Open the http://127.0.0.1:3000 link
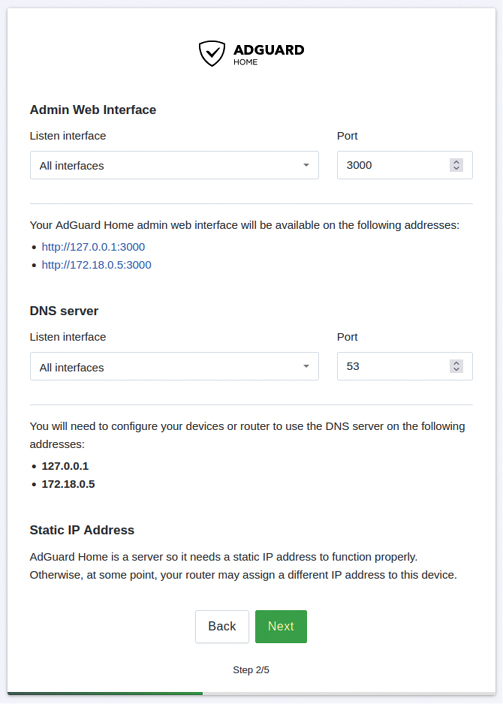503x704 pixels. [x=93, y=247]
